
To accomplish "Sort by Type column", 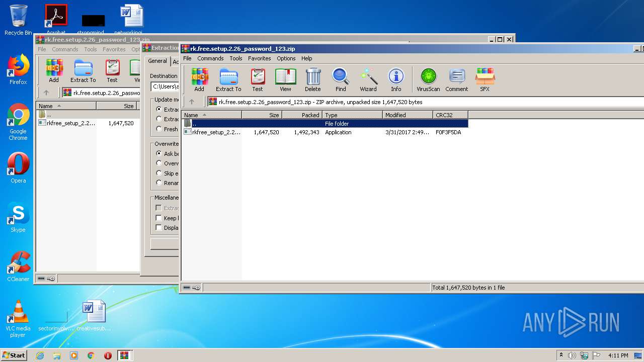I will click(352, 115).
